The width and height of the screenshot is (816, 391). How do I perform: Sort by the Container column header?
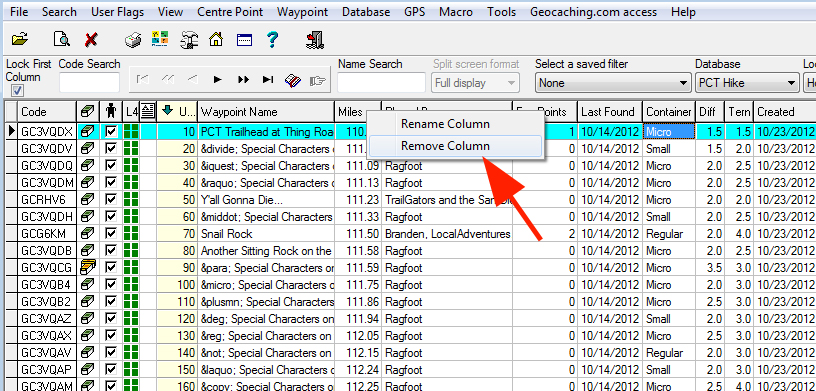(669, 111)
